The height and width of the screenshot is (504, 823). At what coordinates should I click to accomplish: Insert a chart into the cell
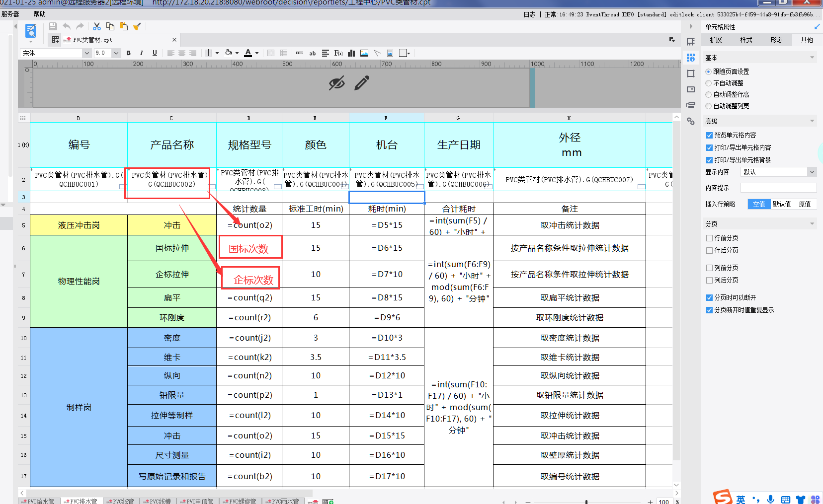pyautogui.click(x=351, y=53)
